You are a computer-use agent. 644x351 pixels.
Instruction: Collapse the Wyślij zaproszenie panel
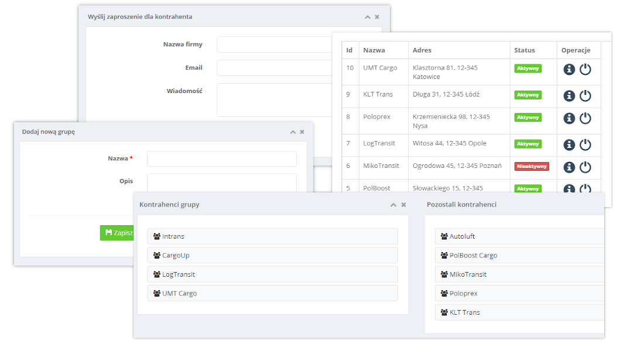pos(367,18)
